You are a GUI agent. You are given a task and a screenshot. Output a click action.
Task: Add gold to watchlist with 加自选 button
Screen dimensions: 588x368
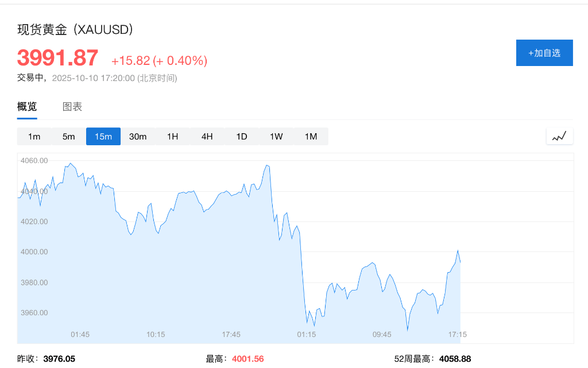544,53
